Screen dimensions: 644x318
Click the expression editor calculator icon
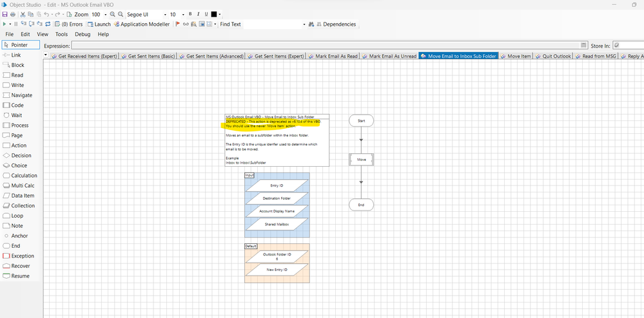(583, 45)
